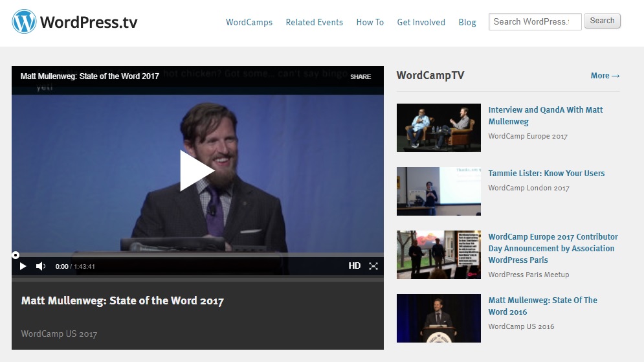
Task: Open the Interview and QandA thumbnail
Action: pyautogui.click(x=439, y=128)
